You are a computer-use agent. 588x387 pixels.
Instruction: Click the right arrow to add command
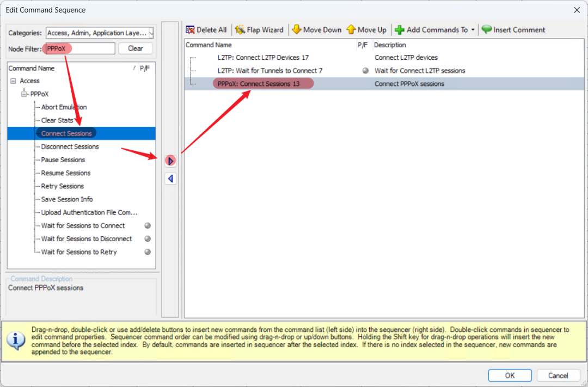tap(170, 161)
